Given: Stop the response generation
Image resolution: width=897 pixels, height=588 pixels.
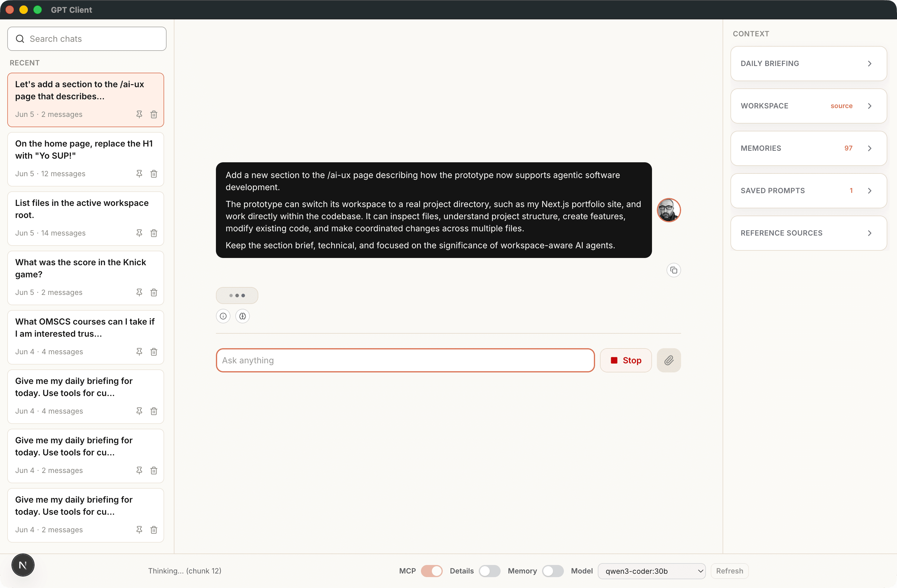Looking at the screenshot, I should click(x=626, y=360).
